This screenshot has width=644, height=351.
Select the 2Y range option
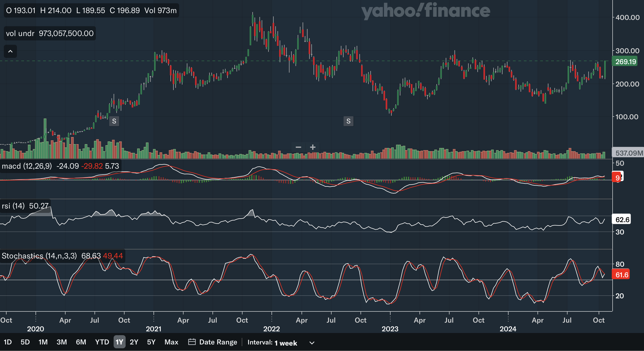coord(134,342)
